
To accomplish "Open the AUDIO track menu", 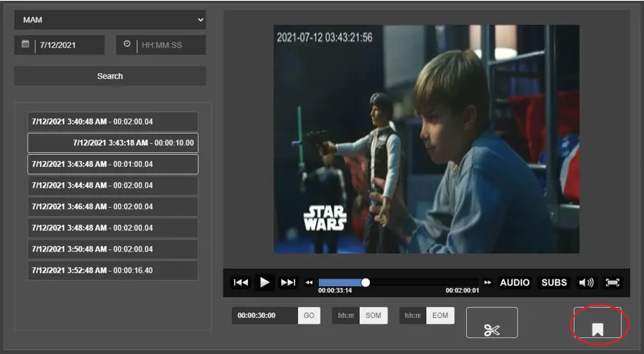I will [515, 282].
